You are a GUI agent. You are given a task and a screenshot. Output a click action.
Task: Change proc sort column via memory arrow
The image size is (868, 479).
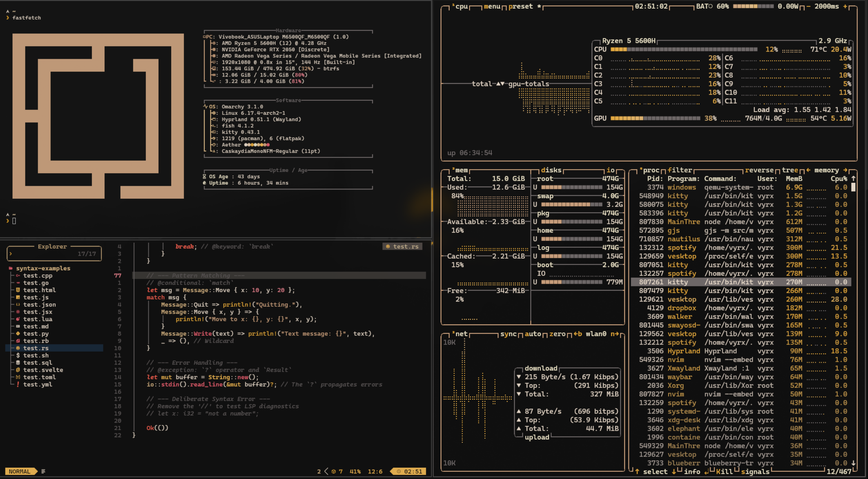click(845, 170)
